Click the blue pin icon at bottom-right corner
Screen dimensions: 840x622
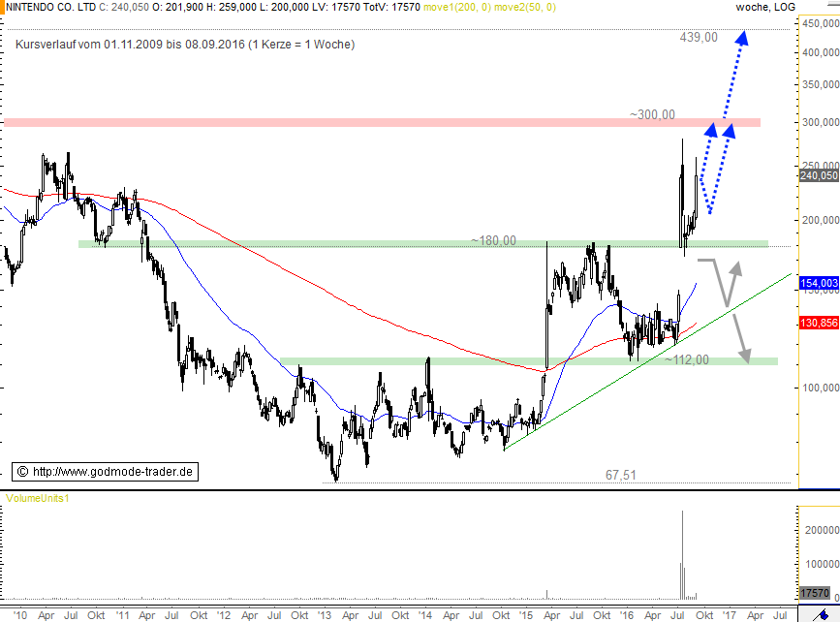click(x=819, y=615)
